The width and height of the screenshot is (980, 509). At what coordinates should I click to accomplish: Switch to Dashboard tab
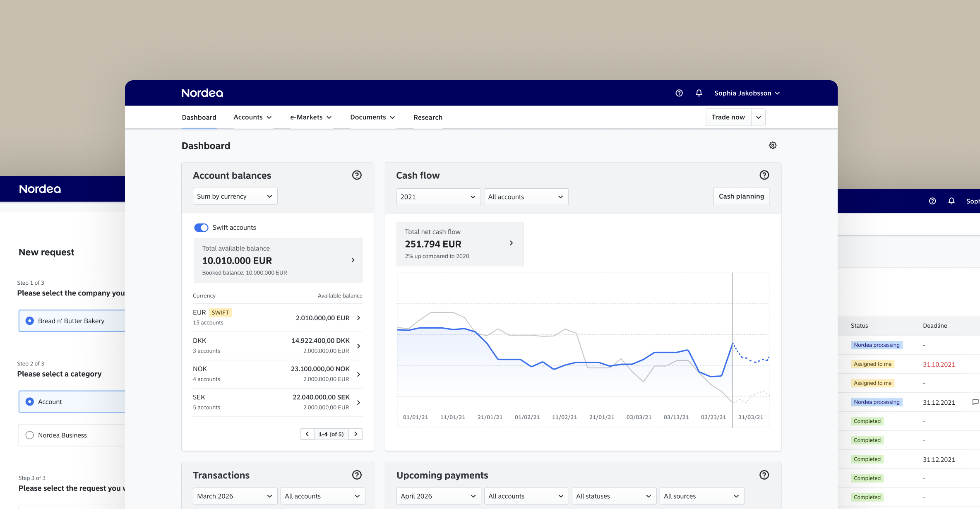tap(199, 118)
